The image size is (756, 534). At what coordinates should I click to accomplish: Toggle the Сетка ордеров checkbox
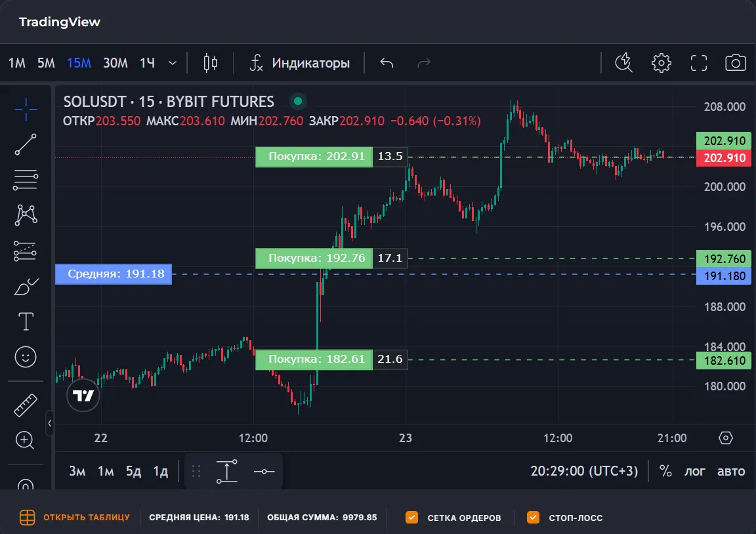click(412, 518)
